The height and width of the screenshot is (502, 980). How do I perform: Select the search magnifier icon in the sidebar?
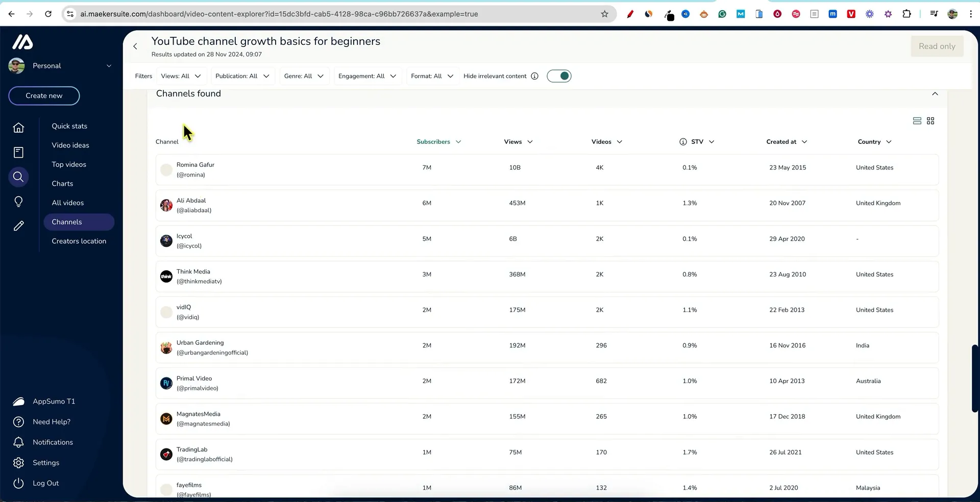[18, 177]
